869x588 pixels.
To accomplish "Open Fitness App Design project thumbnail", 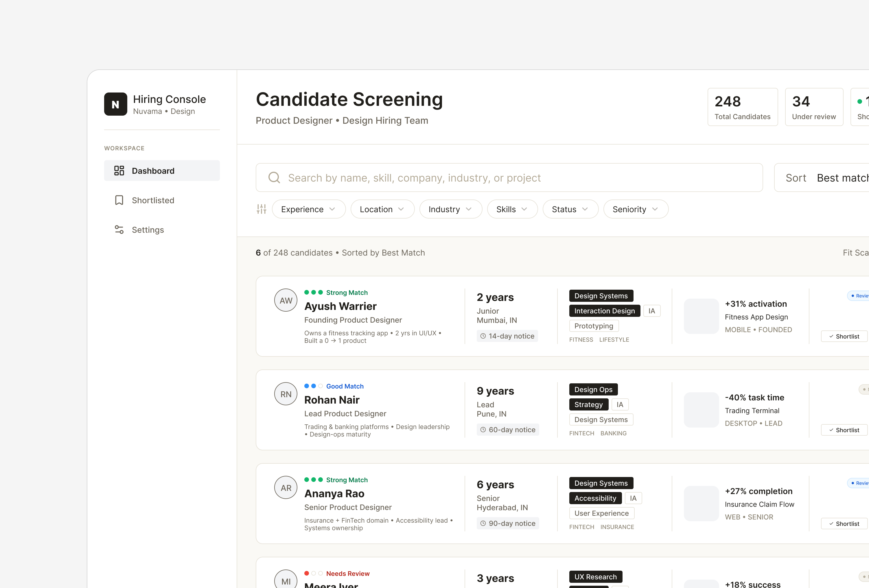I will [x=702, y=317].
